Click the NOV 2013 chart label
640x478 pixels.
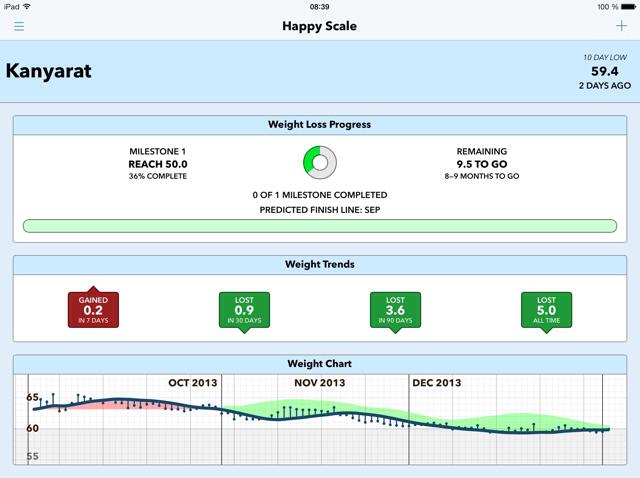point(320,383)
